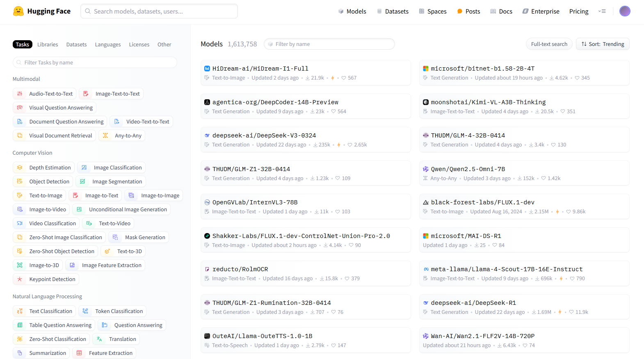Switch to the Other filter tab
Image resolution: width=644 pixels, height=359 pixels.
164,44
